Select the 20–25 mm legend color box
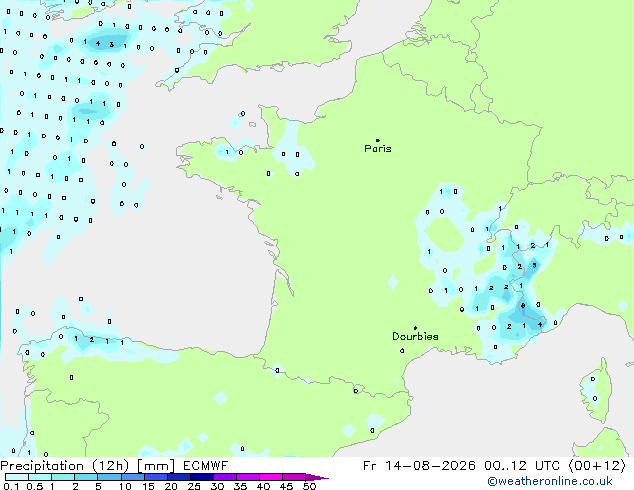 coord(178,477)
